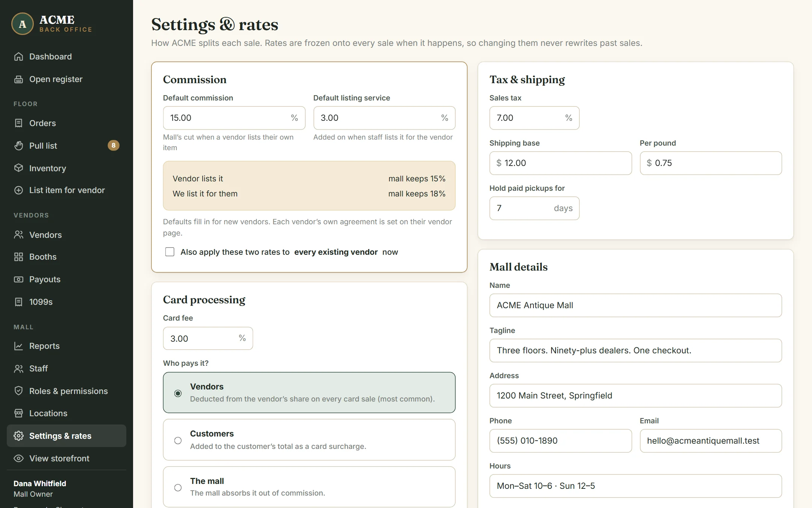Viewport: 812px width, 508px height.
Task: Click the Per pound rate field
Action: [x=711, y=163]
